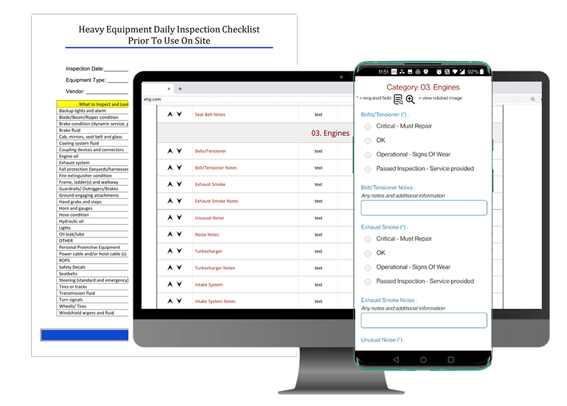Tap the Android home circle icon
The height and width of the screenshot is (406, 567).
click(x=423, y=360)
